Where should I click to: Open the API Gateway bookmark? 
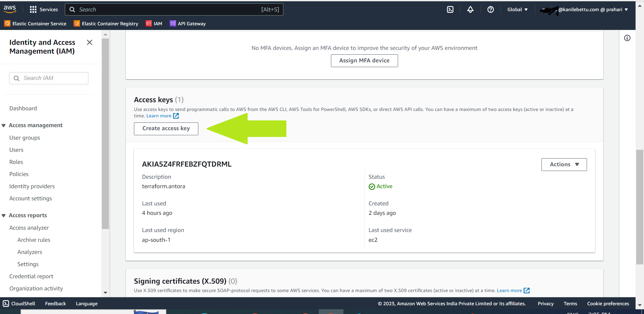point(188,24)
